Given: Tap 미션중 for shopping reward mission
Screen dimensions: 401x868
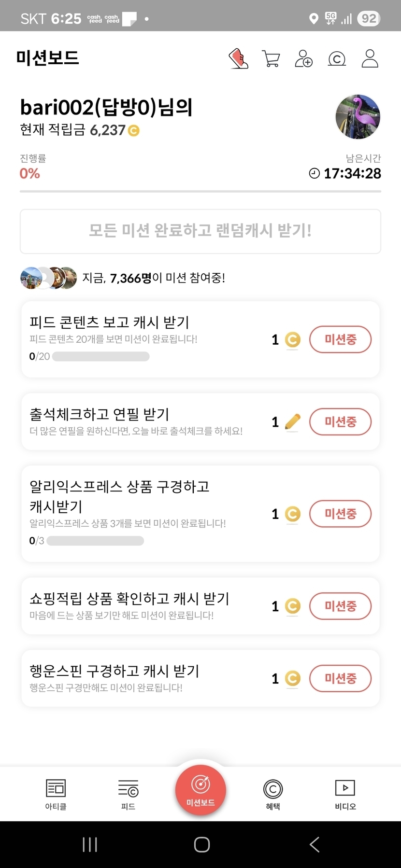Looking at the screenshot, I should [x=340, y=606].
